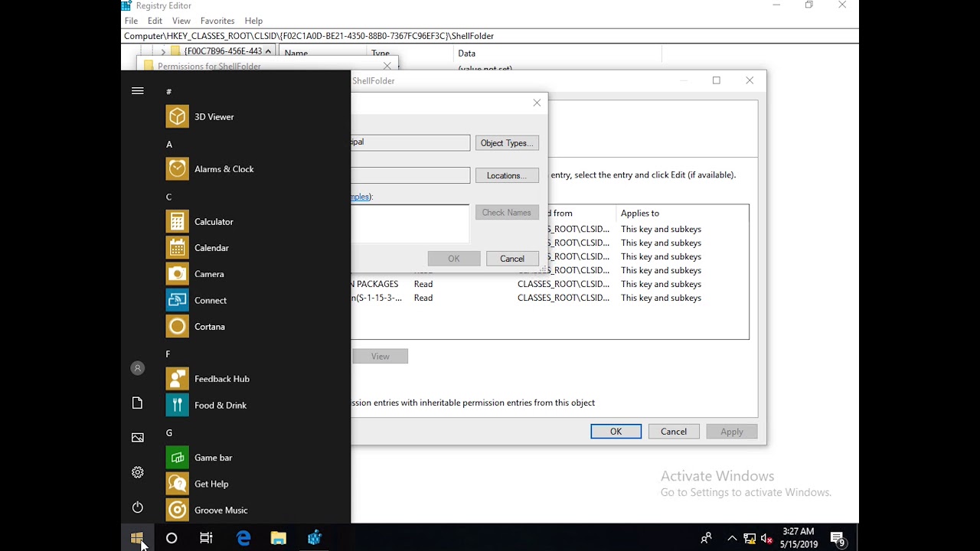Launch Game bar

(253, 458)
